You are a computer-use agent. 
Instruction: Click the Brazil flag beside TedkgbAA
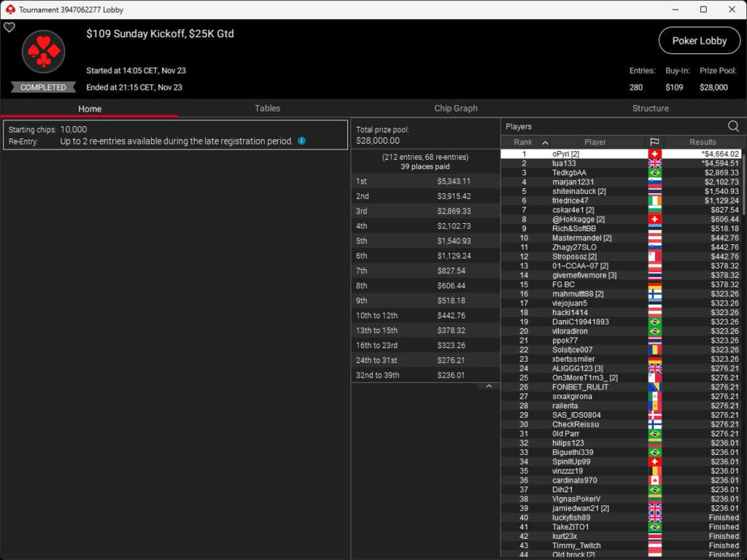coord(654,173)
